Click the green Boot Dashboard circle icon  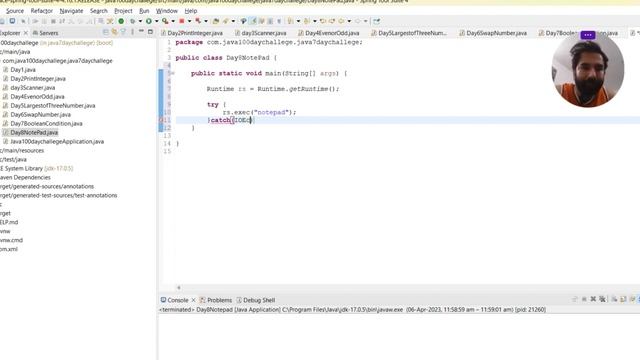coord(121,21)
